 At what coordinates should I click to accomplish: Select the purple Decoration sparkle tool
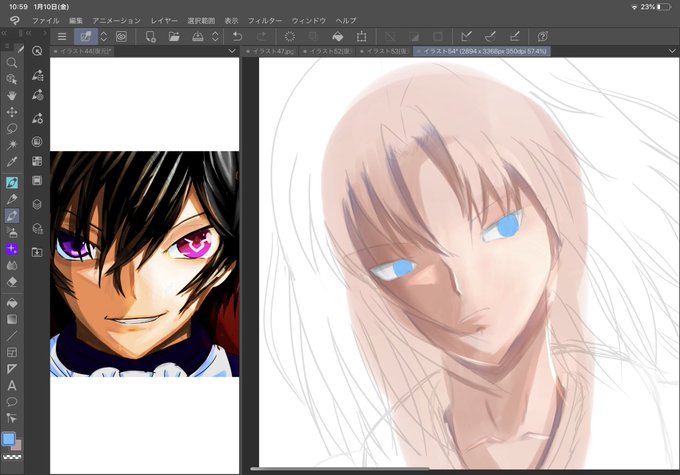(x=12, y=249)
